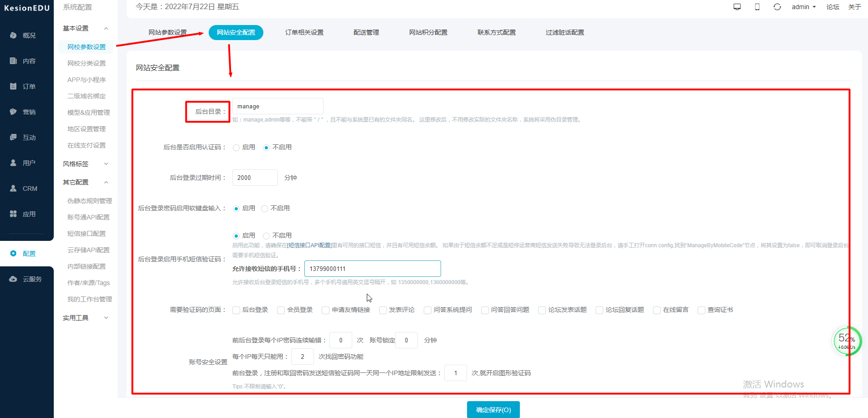Switch to the 订单相关设置 tab
The width and height of the screenshot is (868, 418).
coord(304,32)
